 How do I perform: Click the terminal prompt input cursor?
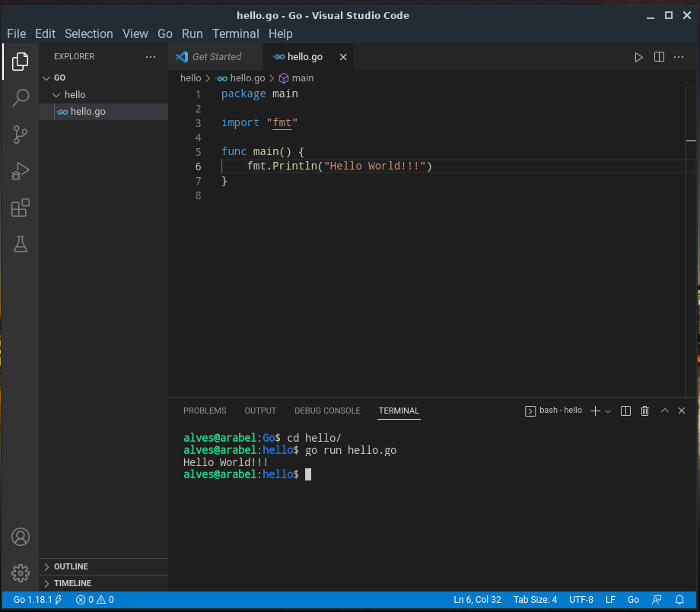coord(308,474)
